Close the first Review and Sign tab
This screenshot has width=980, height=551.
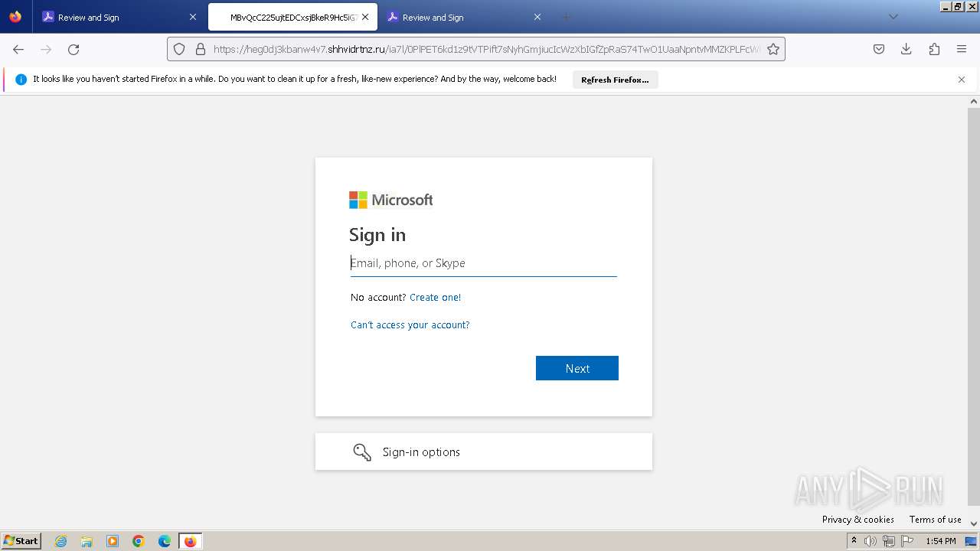193,17
